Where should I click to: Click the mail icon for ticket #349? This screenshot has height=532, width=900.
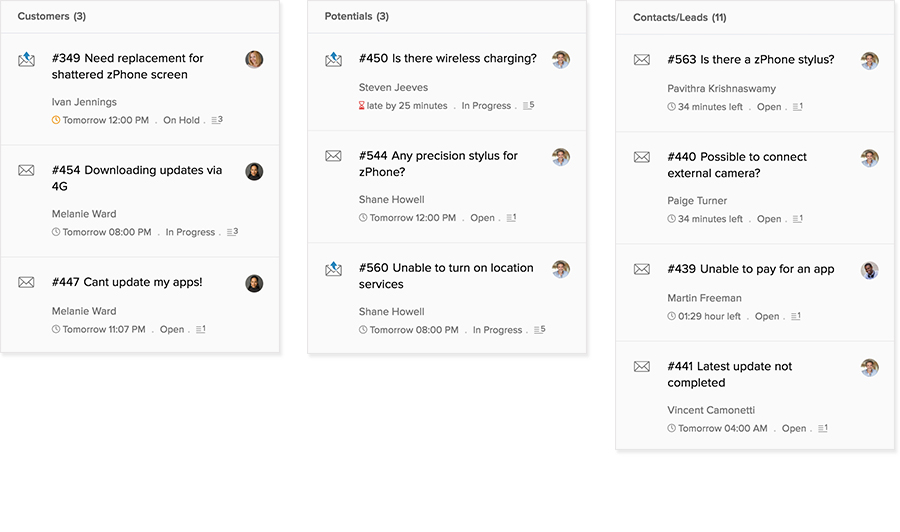[26, 59]
